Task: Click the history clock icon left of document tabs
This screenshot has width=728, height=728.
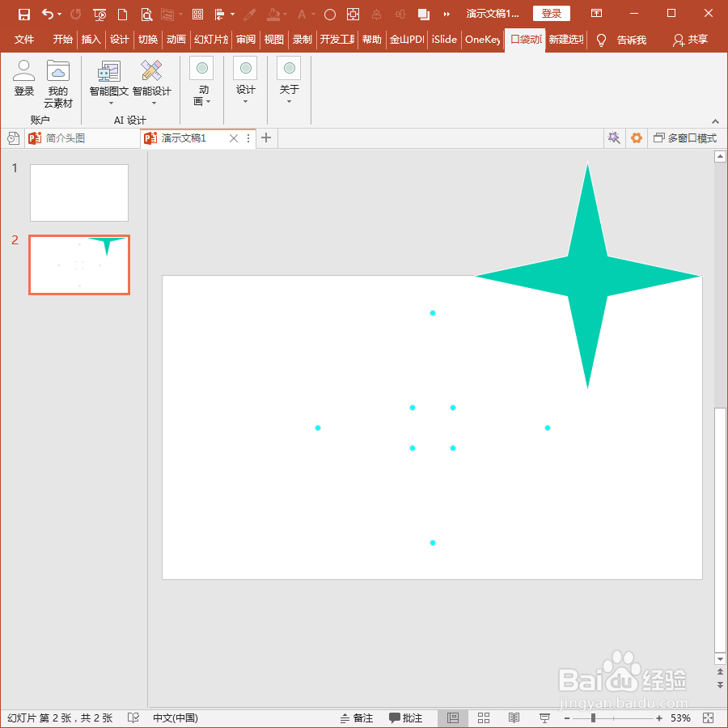Action: pyautogui.click(x=14, y=138)
